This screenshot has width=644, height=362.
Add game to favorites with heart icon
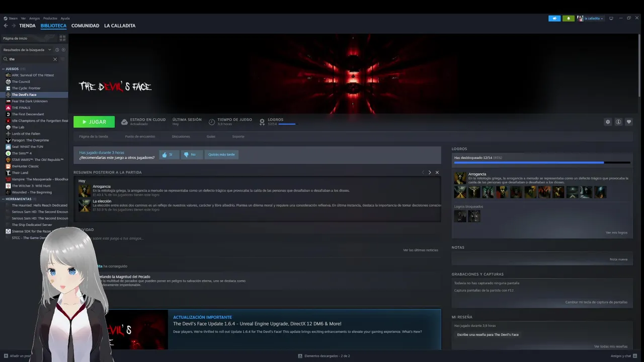[629, 122]
